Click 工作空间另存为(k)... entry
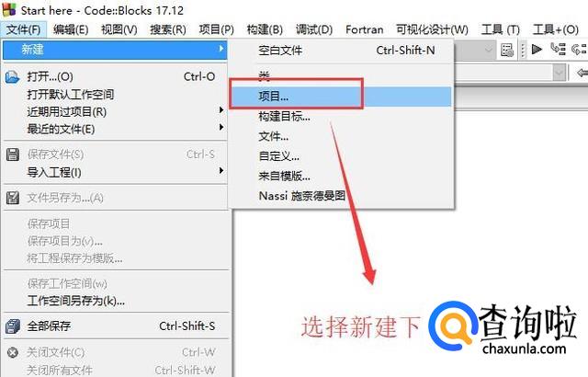The height and width of the screenshot is (377, 588). (75, 301)
